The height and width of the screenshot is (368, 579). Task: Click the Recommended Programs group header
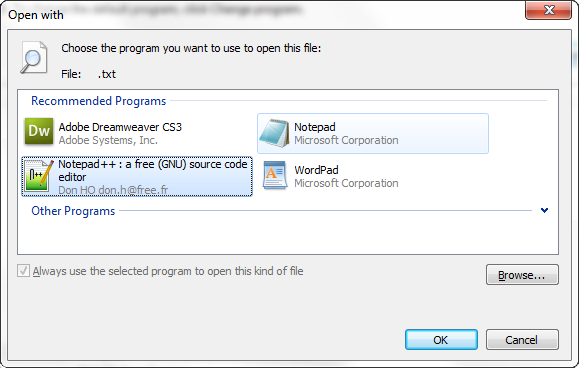[99, 101]
